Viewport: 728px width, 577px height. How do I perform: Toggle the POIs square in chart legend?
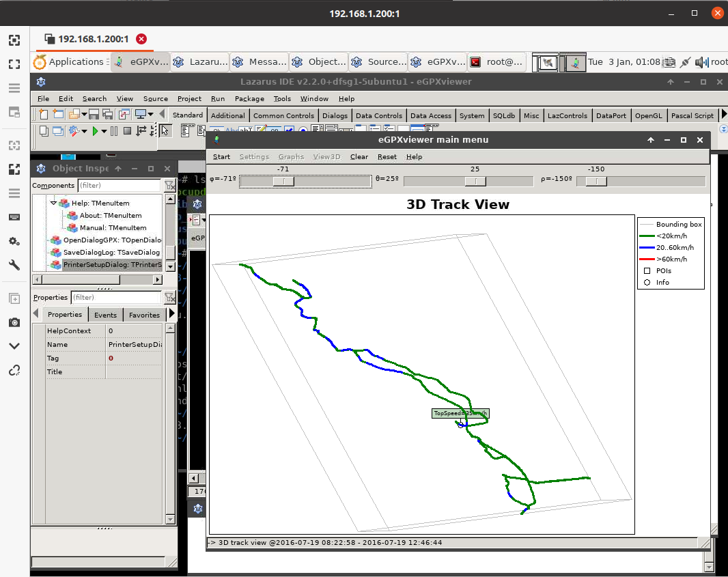click(x=646, y=270)
